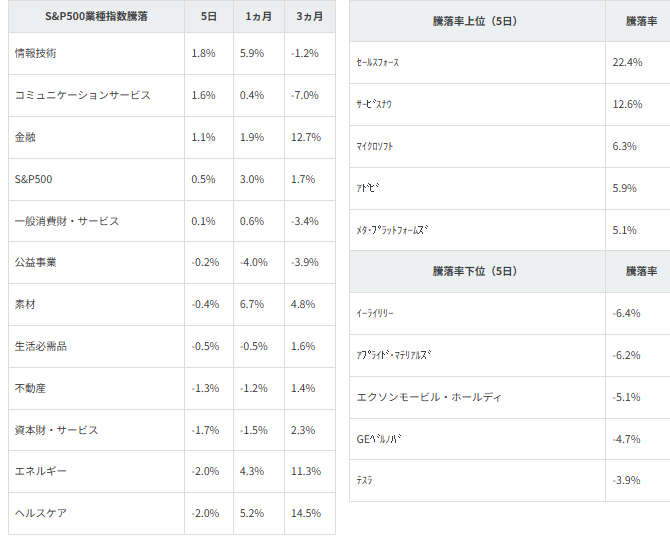Select the 3ヵ月 column header

point(310,17)
